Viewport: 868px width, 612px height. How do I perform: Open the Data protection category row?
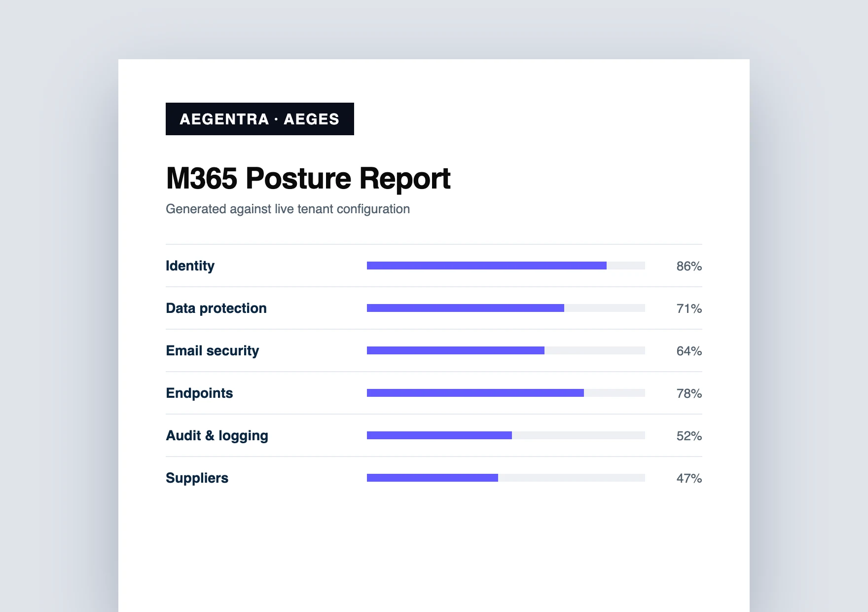(x=434, y=308)
